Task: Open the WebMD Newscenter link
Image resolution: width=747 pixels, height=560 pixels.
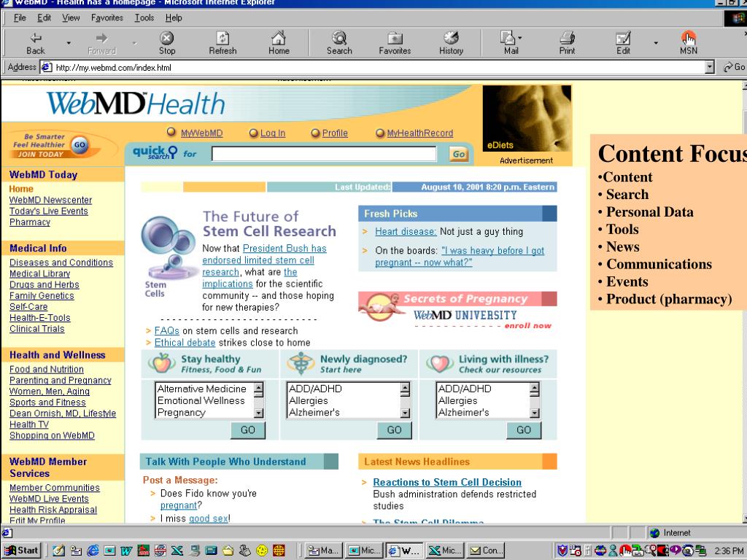Action: pos(50,200)
